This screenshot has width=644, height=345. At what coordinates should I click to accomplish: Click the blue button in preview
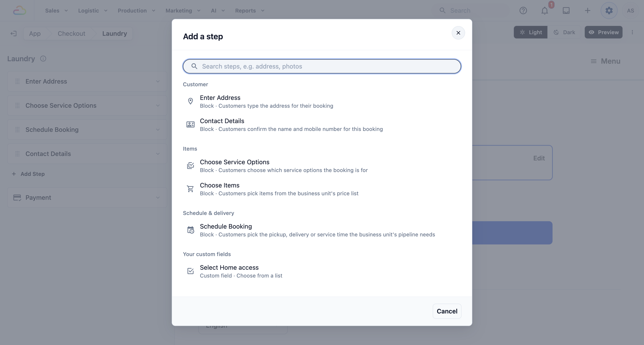(x=512, y=233)
